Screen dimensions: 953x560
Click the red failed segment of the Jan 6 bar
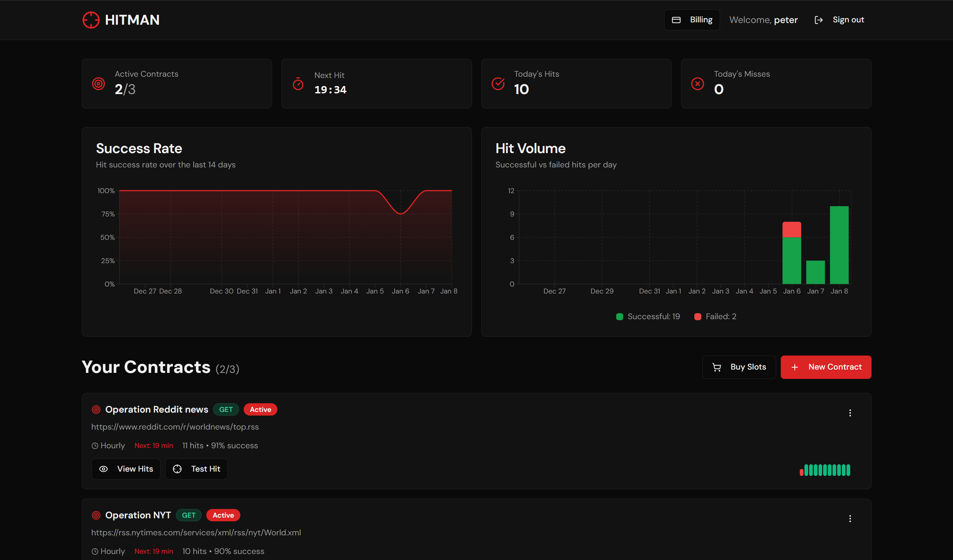pyautogui.click(x=791, y=229)
